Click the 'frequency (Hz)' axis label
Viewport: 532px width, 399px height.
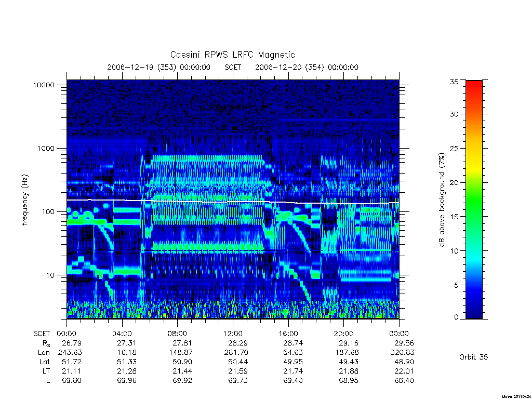pos(24,200)
